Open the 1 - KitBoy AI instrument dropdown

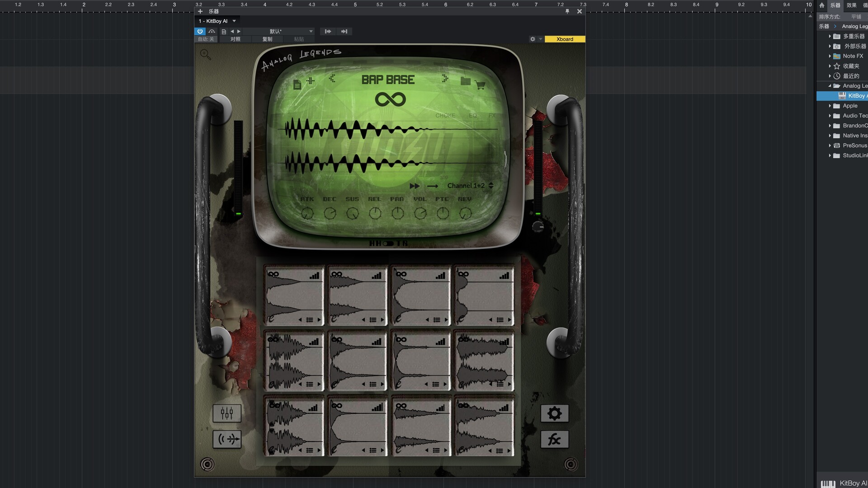pyautogui.click(x=217, y=21)
